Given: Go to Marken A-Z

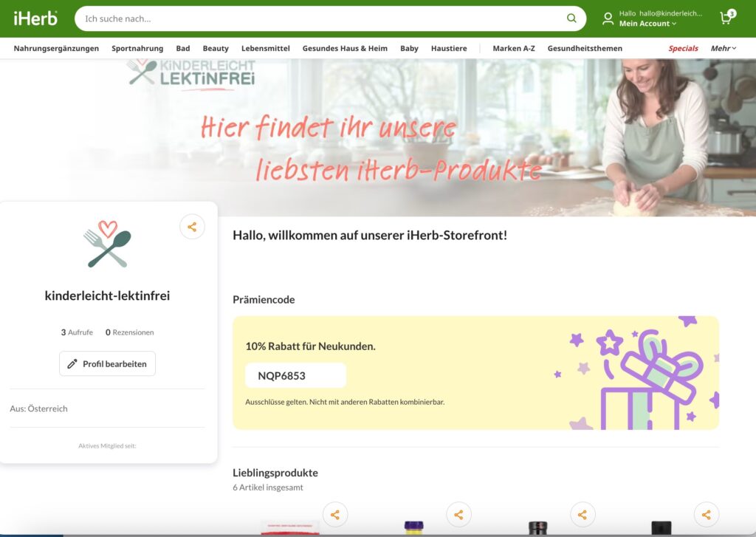Looking at the screenshot, I should (x=514, y=48).
